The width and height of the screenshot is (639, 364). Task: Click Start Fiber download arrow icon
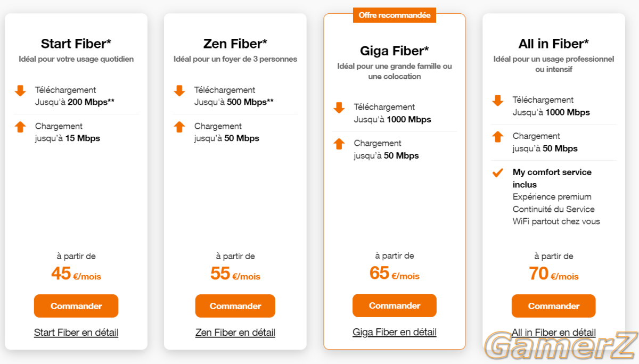click(x=20, y=91)
